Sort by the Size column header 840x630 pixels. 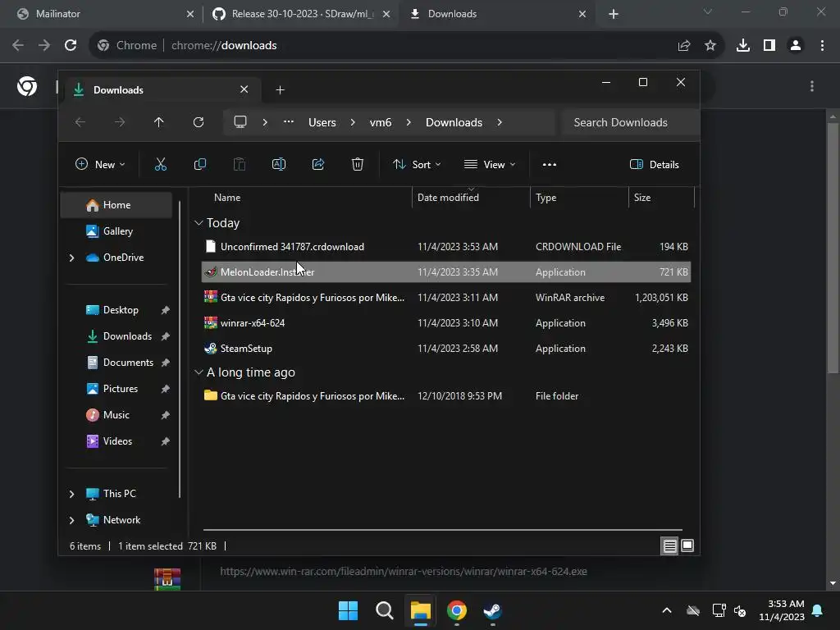click(660, 198)
